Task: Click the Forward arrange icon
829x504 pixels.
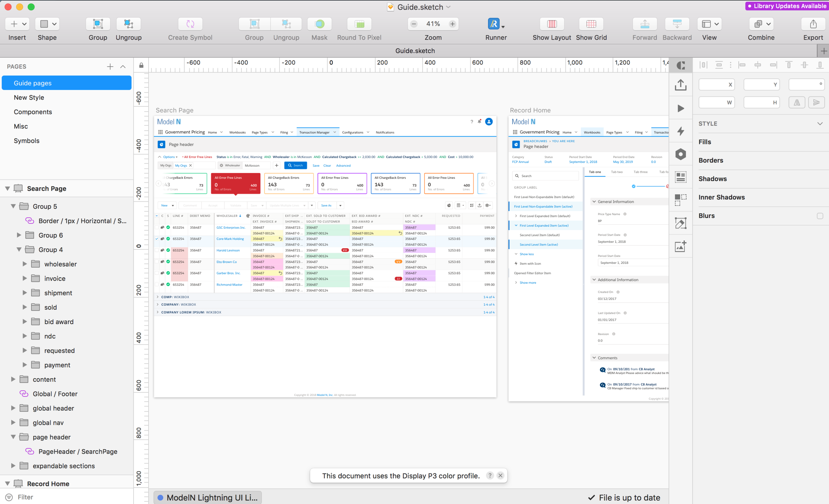Action: pos(645,24)
